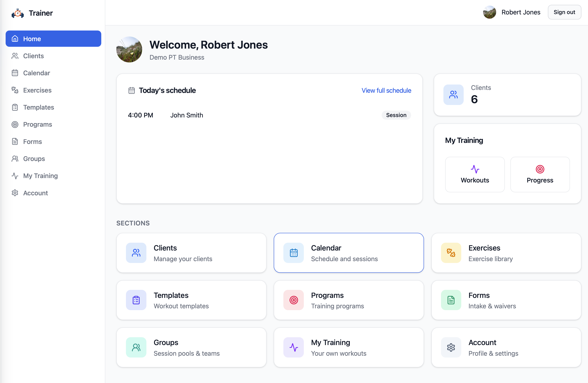
Task: Click the purple pulse icon above Workouts
Action: coord(475,169)
